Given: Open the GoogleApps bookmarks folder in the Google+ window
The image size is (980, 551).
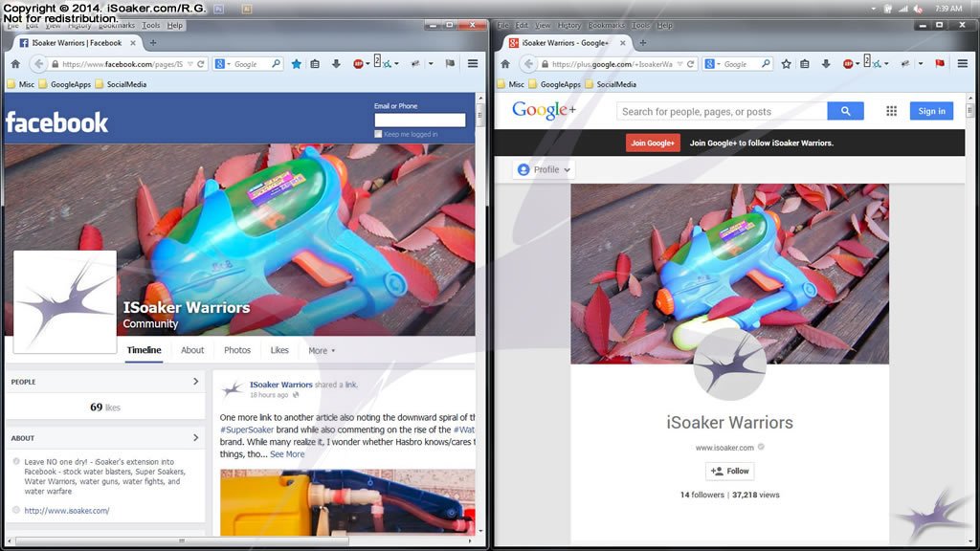Looking at the screenshot, I should [554, 84].
